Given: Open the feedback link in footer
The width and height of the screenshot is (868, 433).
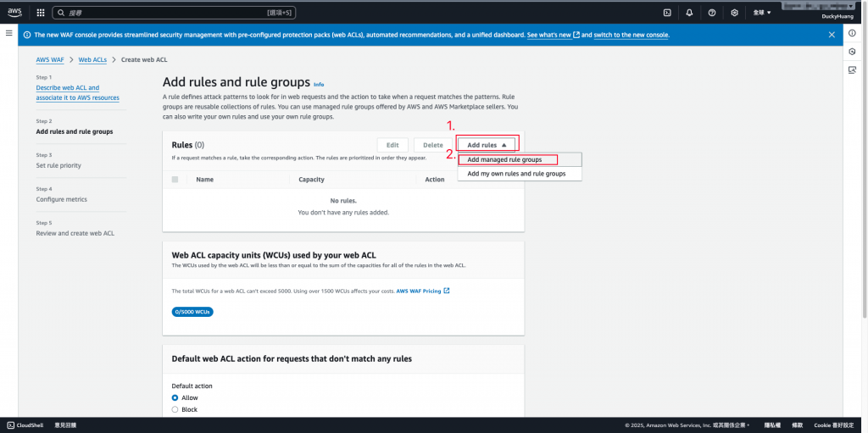Looking at the screenshot, I should coord(65,425).
